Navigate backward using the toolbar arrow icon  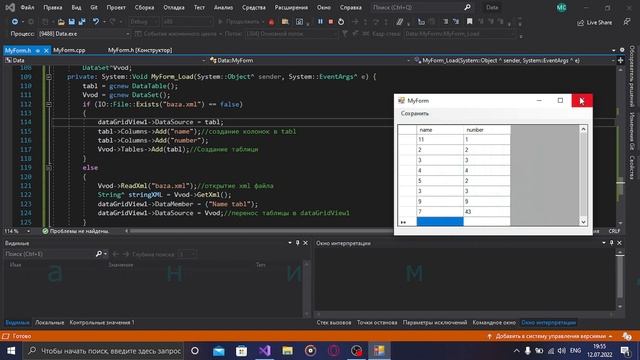click(x=15, y=22)
